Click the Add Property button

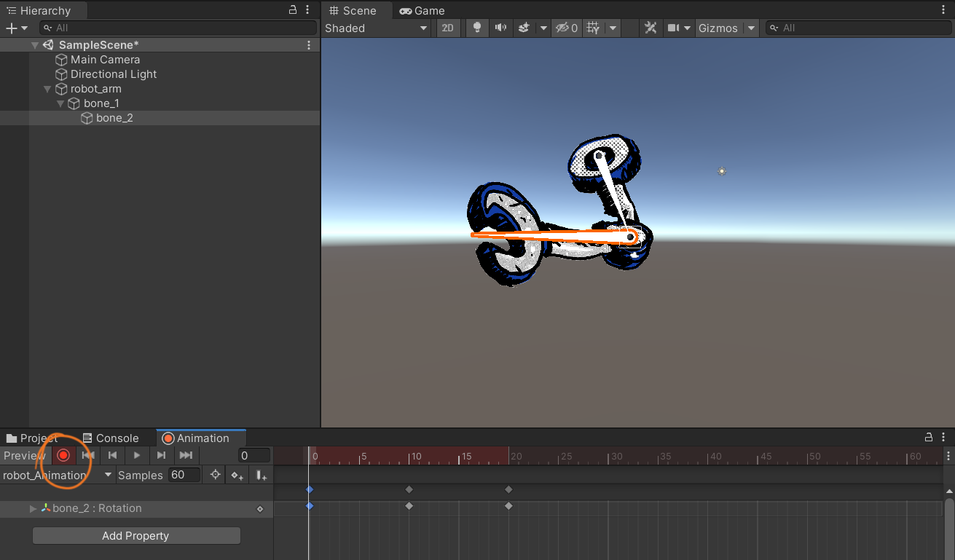136,536
